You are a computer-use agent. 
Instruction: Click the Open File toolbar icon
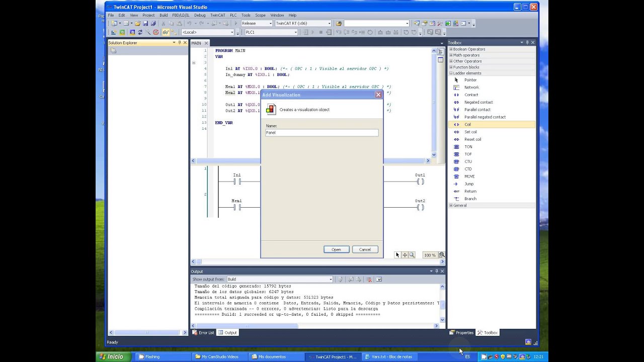137,24
